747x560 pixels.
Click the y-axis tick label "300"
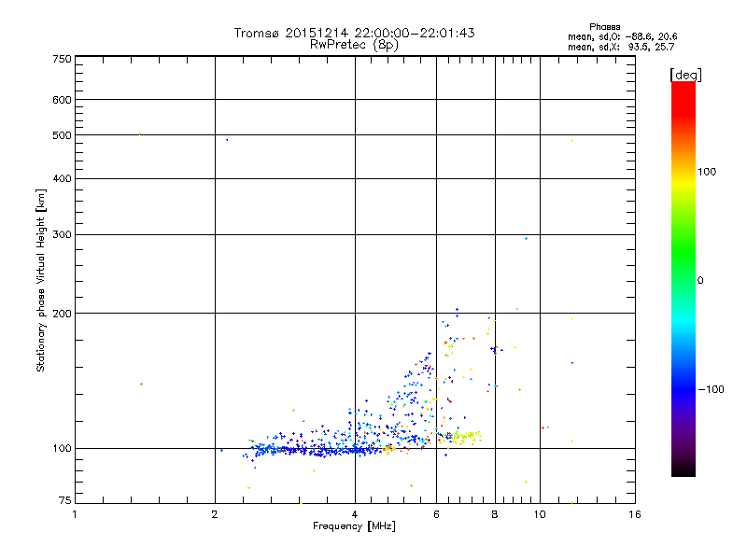click(62, 234)
